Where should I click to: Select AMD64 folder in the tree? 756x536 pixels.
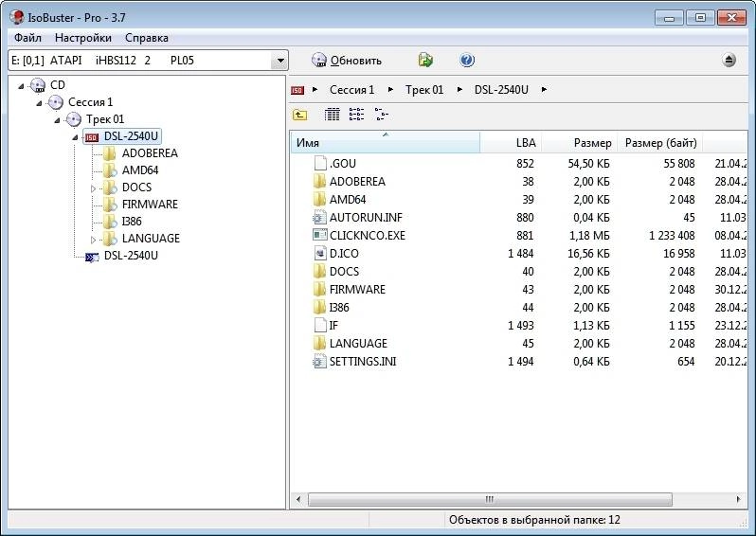(x=131, y=170)
